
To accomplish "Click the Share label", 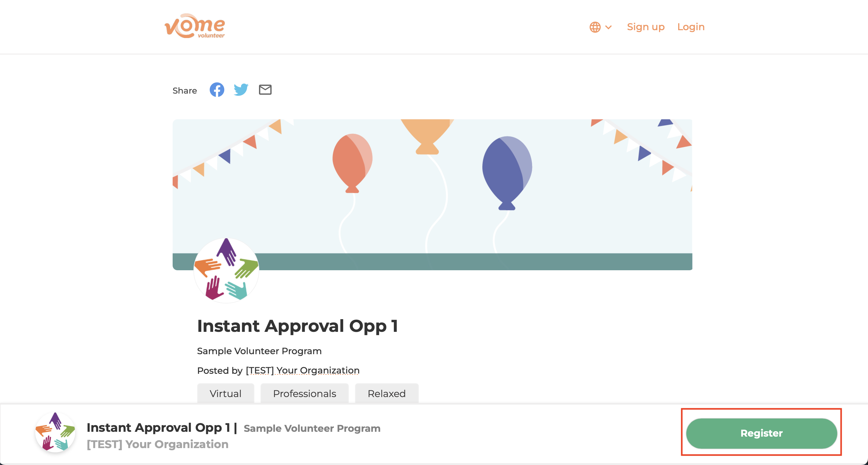I will pos(185,91).
